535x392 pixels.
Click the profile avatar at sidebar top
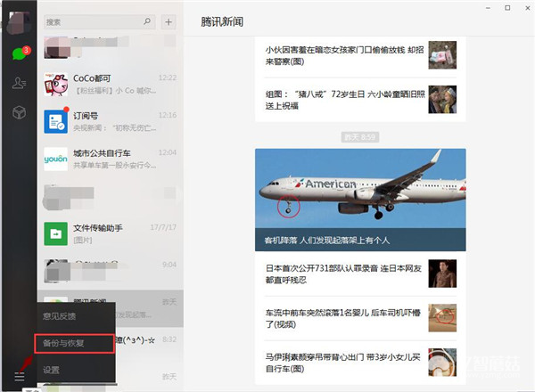[x=19, y=22]
